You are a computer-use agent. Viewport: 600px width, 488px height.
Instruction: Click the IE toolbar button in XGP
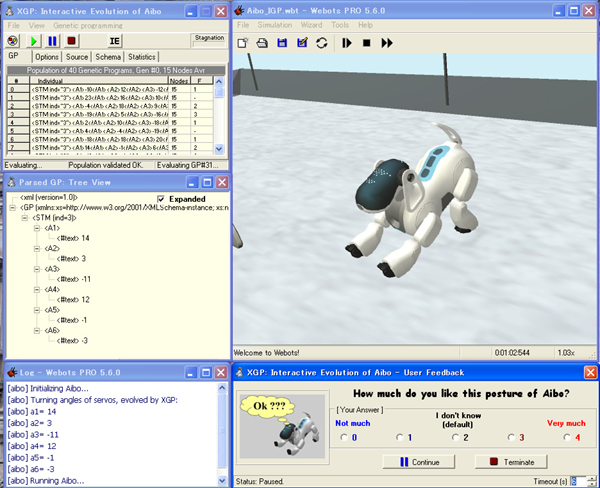pos(114,41)
